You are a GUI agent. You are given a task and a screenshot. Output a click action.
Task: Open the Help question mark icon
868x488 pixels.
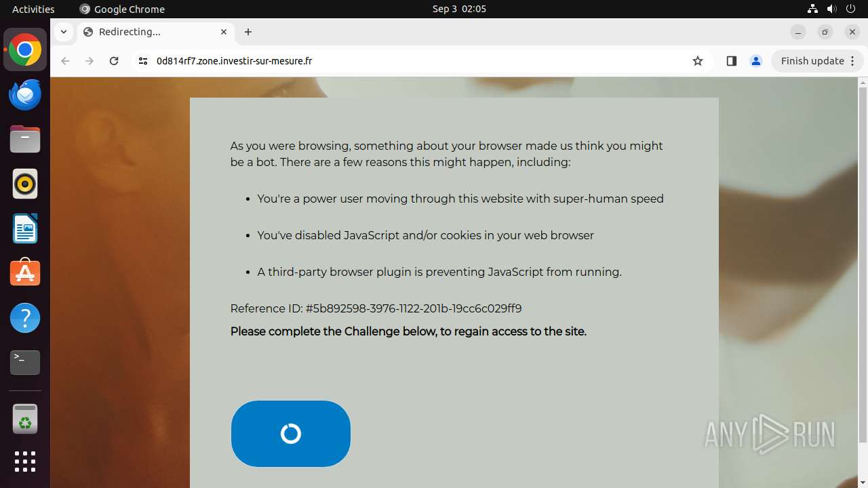[x=25, y=318]
